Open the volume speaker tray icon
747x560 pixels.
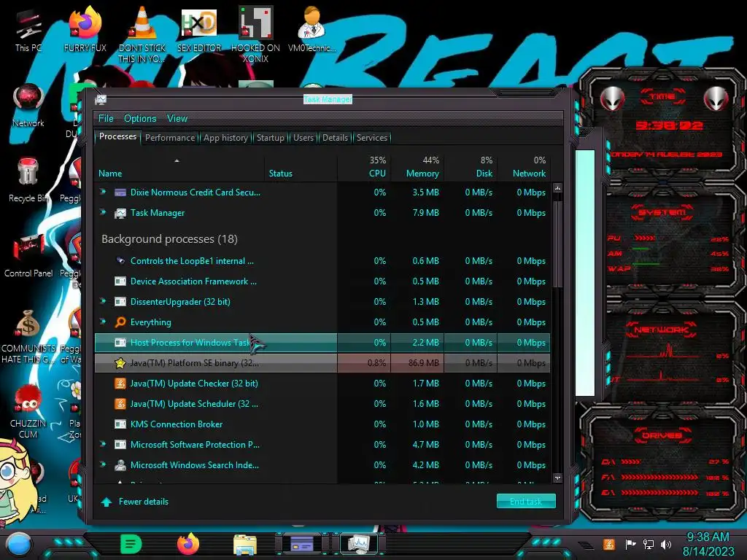(666, 544)
